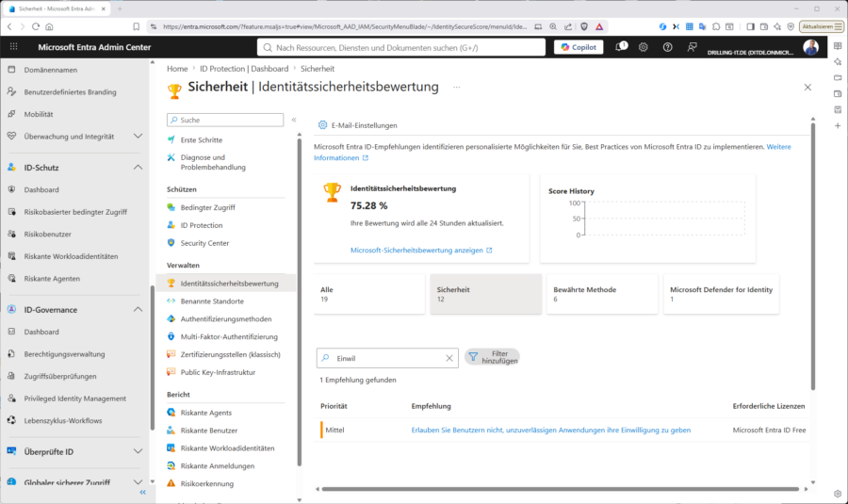This screenshot has width=848, height=504.
Task: Go to Home breadcrumb
Action: (x=177, y=69)
